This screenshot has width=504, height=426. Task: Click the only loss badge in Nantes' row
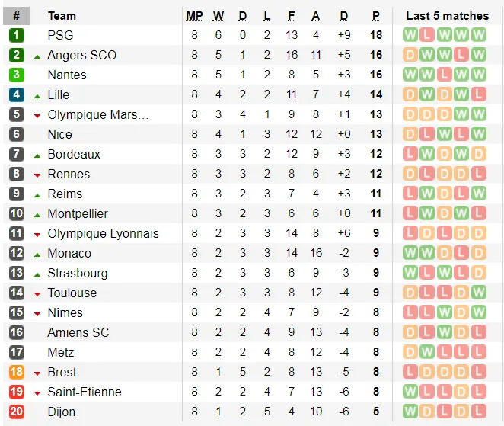tap(445, 75)
